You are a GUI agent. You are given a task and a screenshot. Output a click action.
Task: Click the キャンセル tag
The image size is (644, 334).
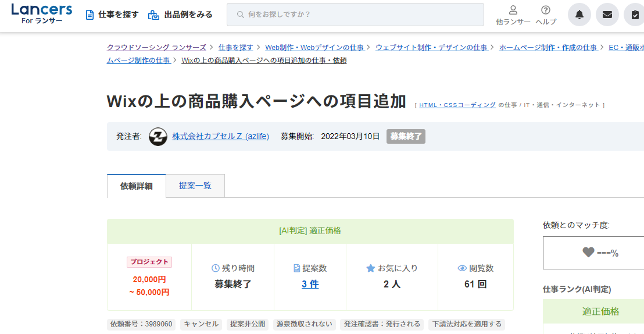pos(201,324)
